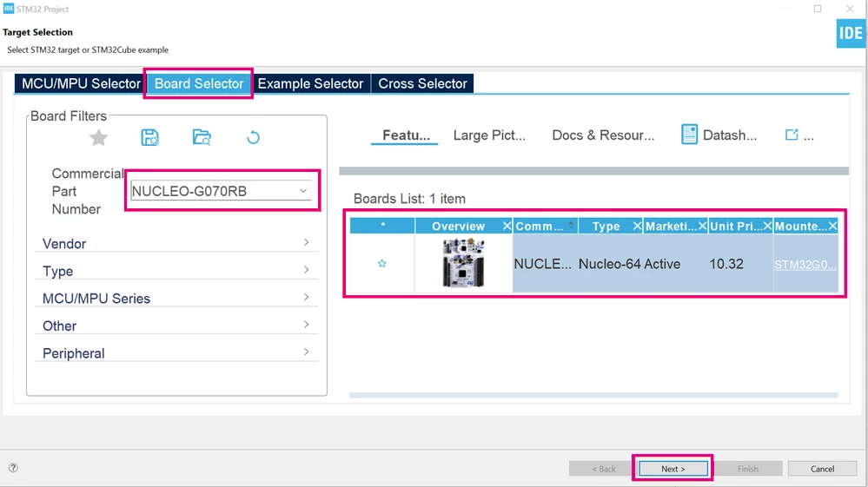Open the Datasheet document icon
This screenshot has width=868, height=487.
(x=689, y=135)
